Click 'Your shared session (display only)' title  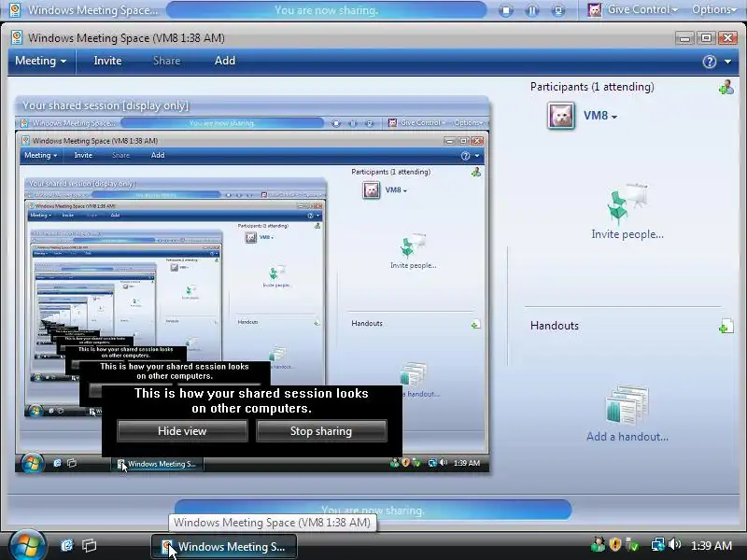(106, 105)
